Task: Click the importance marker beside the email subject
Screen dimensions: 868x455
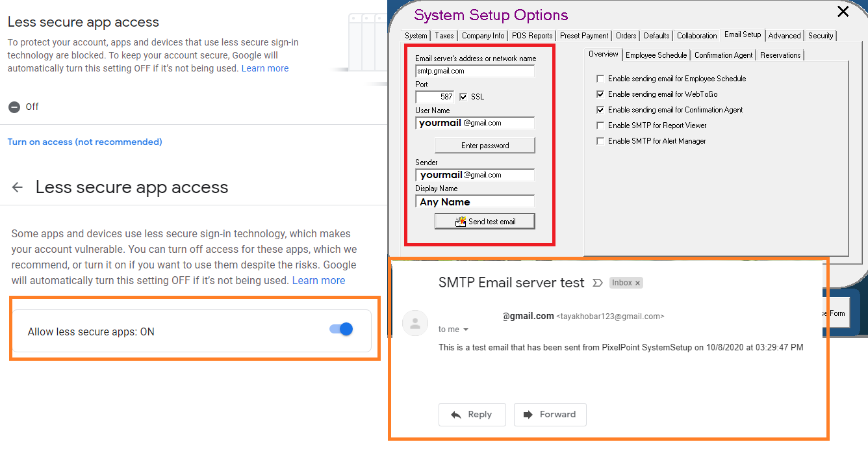Action: [598, 283]
